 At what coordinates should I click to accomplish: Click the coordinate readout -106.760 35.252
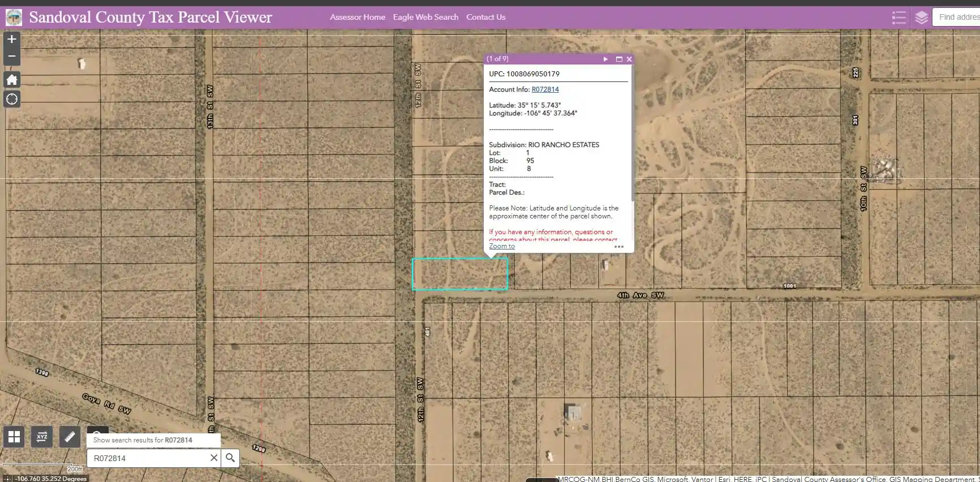(51, 479)
